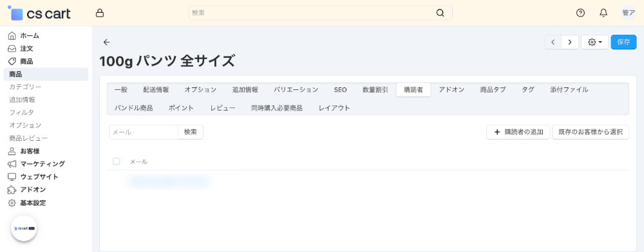Open 商品レビュー in sidebar
644x252 pixels.
[x=28, y=138]
